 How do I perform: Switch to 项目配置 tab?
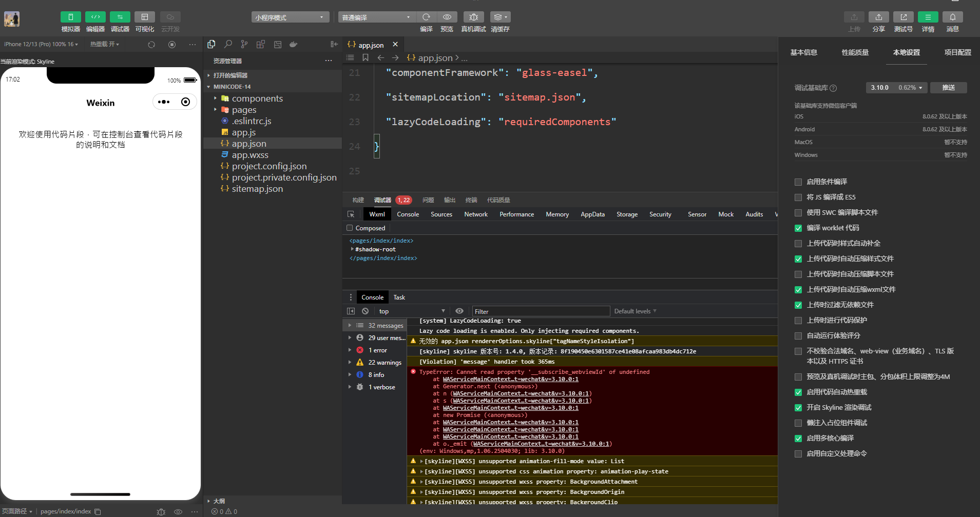(x=957, y=52)
